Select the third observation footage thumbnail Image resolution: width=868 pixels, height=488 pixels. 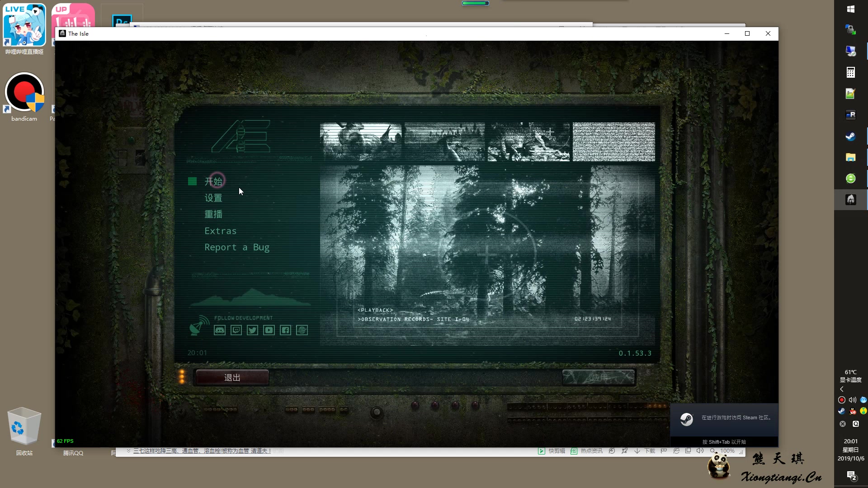pyautogui.click(x=529, y=142)
